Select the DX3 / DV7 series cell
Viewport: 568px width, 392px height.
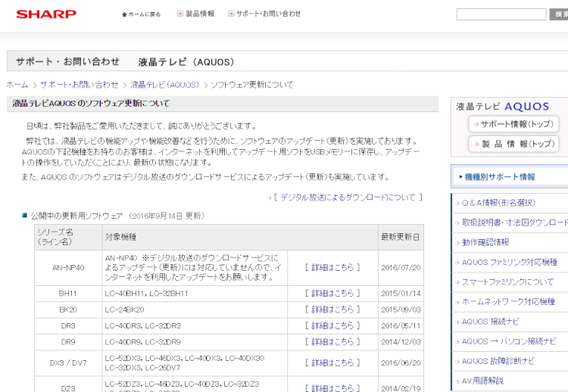[x=68, y=363]
